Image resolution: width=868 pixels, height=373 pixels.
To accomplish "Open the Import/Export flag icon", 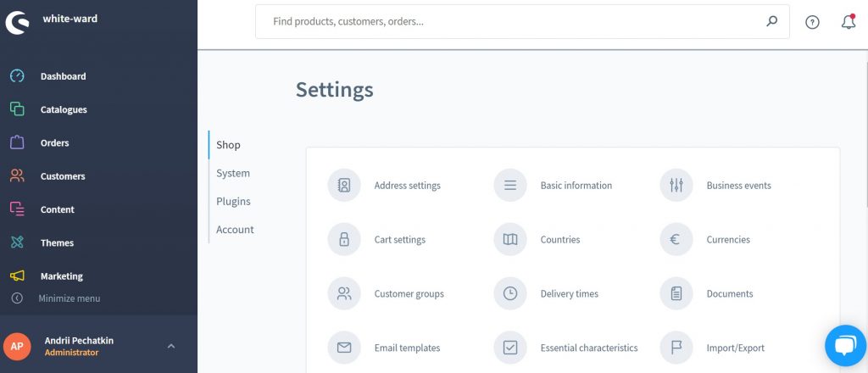I will [676, 348].
